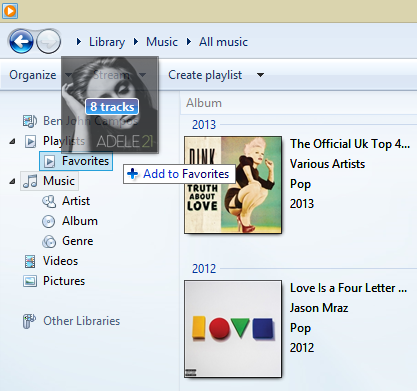Viewport: 417px width, 391px height.
Task: Open the Library breadcrumb
Action: [107, 42]
